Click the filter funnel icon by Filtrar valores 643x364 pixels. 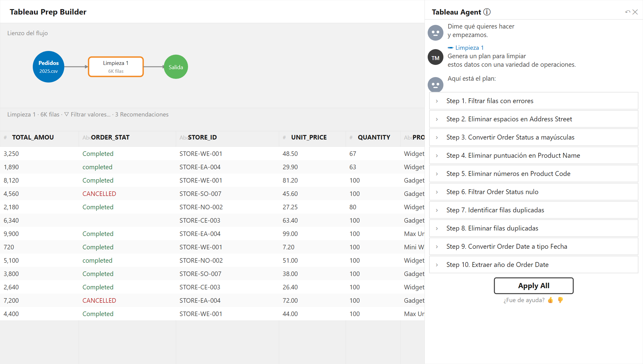coord(66,114)
